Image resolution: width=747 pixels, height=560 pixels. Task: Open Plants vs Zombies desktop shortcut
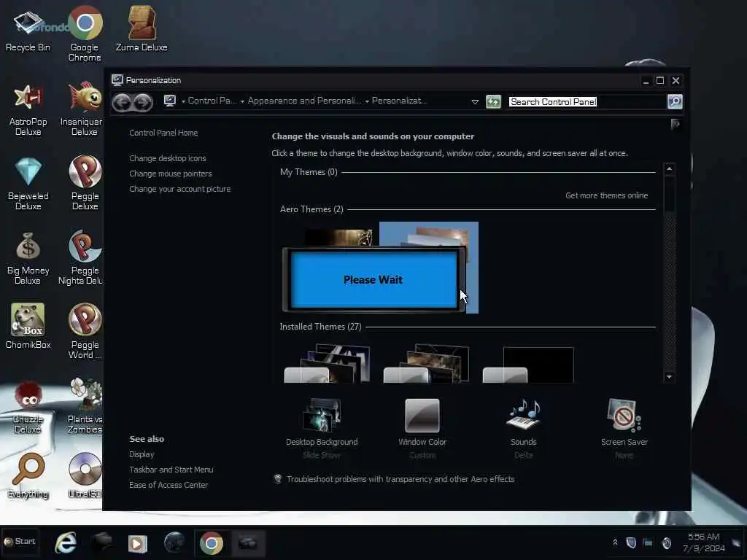[85, 405]
